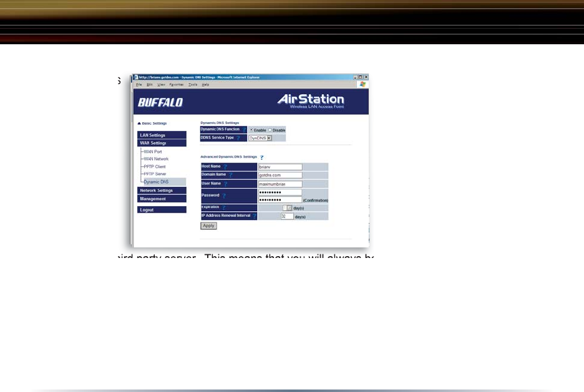Click the Domain Name input field
This screenshot has width=584, height=392.
tap(280, 175)
